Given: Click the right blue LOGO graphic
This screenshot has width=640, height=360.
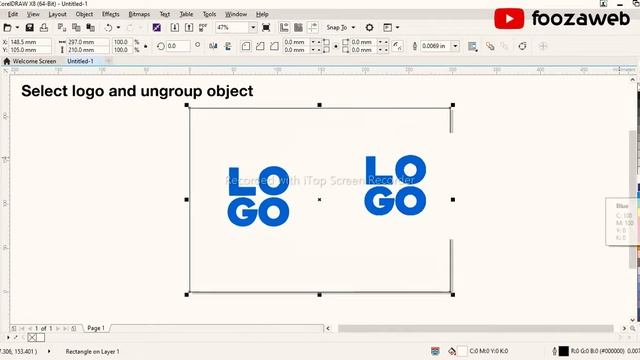Looking at the screenshot, I should pos(395,185).
